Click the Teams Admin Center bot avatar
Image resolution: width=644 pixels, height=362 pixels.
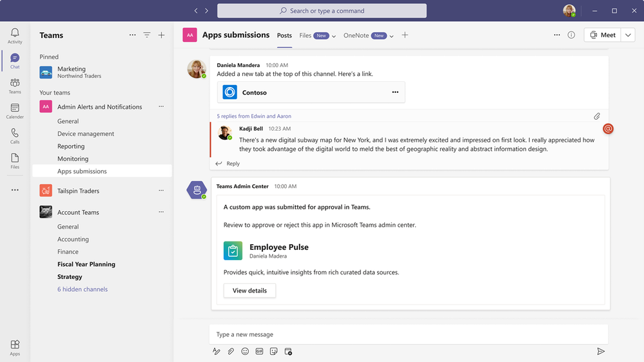197,189
